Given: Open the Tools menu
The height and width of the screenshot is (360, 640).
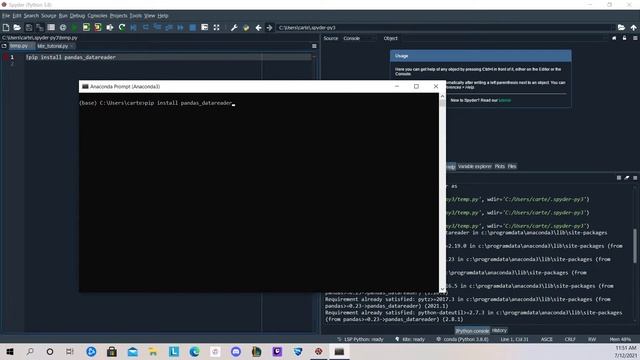Looking at the screenshot, I should pos(136,16).
